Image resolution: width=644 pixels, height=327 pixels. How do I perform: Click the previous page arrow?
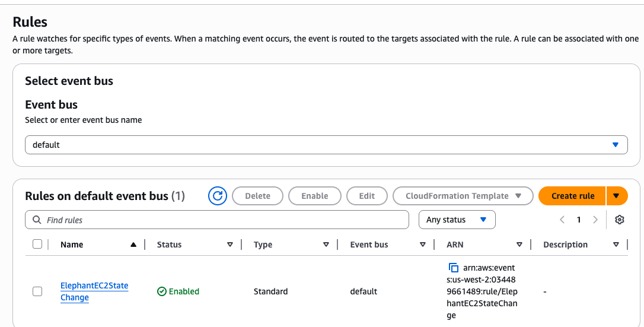tap(562, 220)
